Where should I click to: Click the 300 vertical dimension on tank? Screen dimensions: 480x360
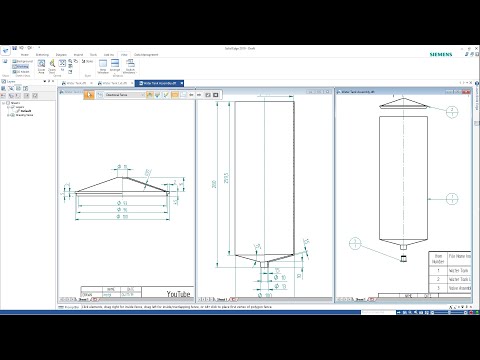(x=214, y=184)
